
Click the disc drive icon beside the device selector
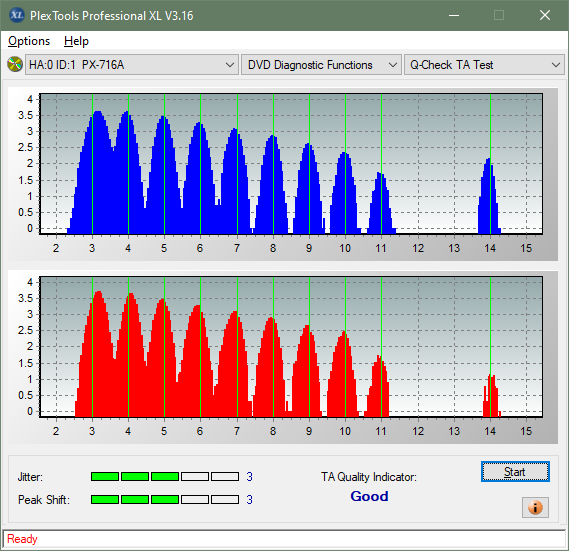point(15,65)
